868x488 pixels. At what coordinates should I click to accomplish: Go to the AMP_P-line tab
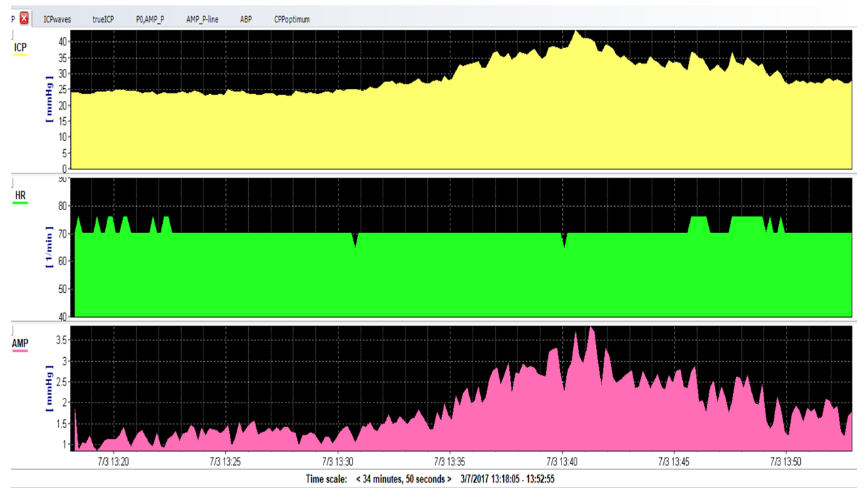202,20
